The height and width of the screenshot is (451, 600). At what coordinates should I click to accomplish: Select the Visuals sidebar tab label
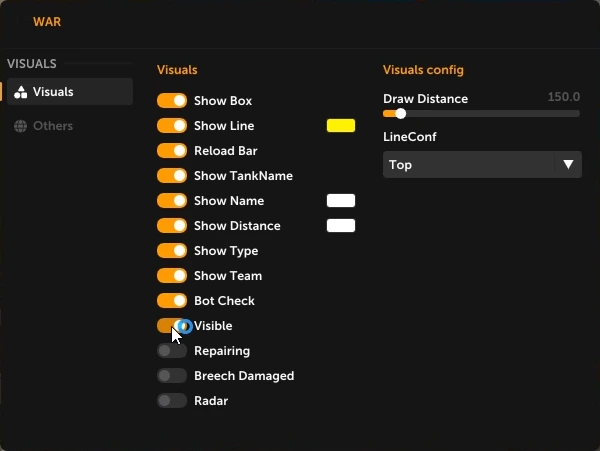(53, 92)
